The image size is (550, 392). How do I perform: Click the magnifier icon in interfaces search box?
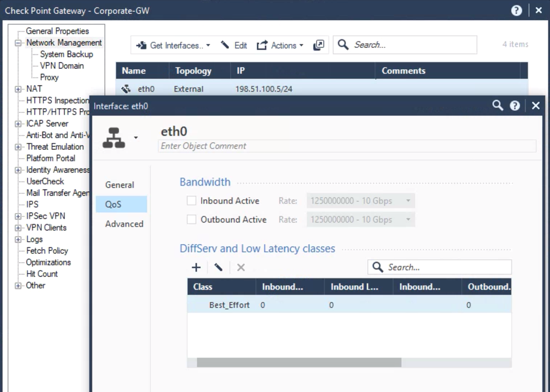tap(343, 45)
